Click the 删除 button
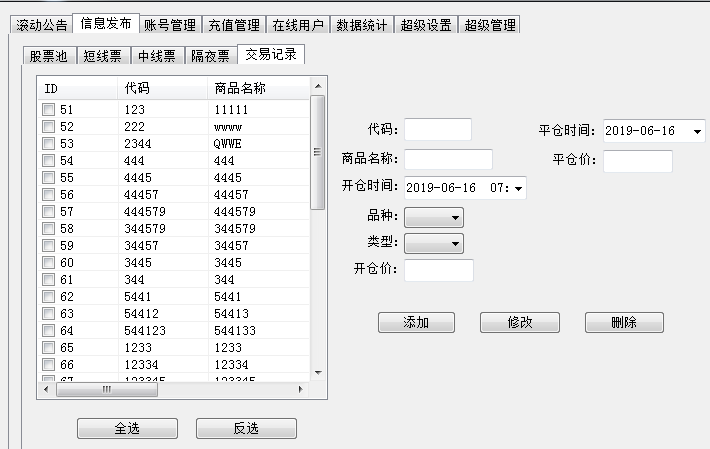 624,322
